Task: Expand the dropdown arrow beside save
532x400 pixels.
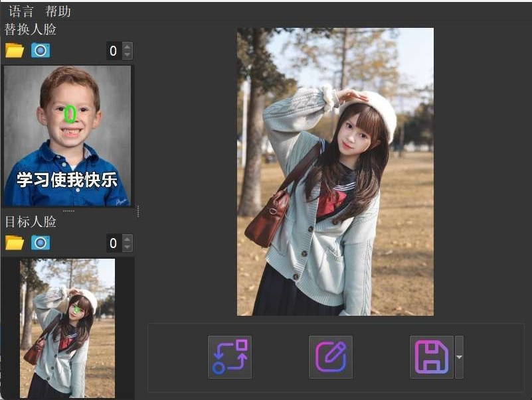Action: click(459, 357)
